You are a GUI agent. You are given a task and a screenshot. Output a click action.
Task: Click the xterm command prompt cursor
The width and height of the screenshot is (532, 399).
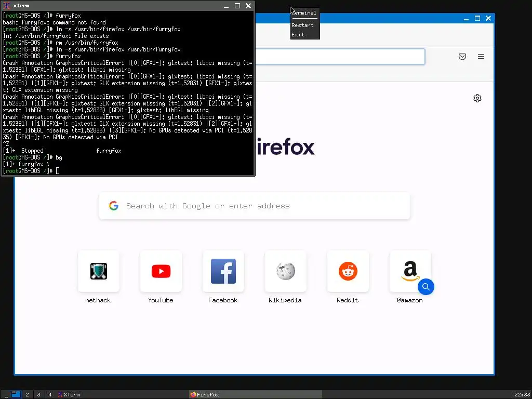(x=58, y=171)
